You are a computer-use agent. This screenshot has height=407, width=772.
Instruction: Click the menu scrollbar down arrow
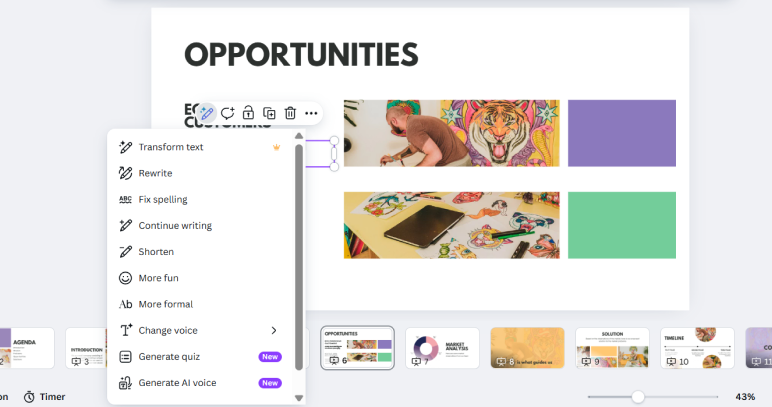click(x=299, y=398)
